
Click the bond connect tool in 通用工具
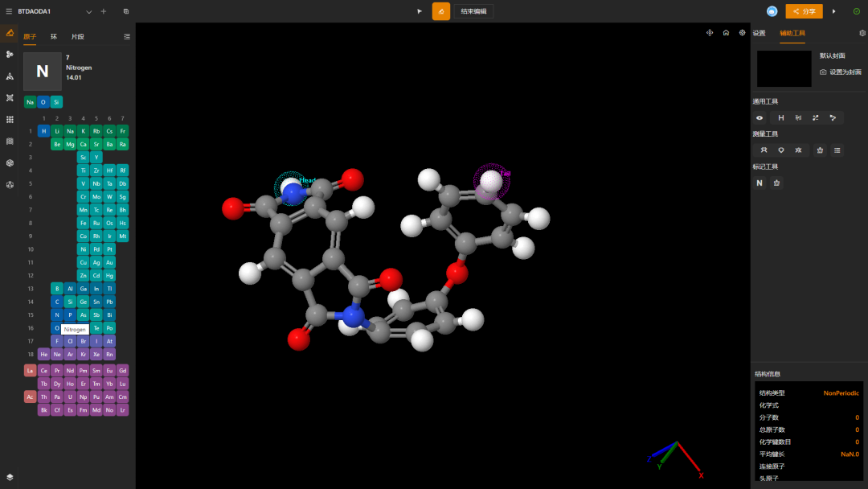(816, 118)
